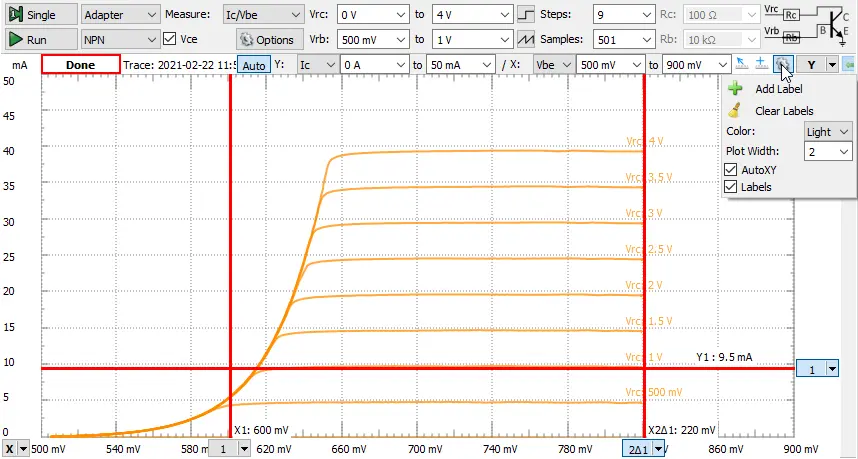Click the Vrc: 3 V trace label

coord(644,213)
